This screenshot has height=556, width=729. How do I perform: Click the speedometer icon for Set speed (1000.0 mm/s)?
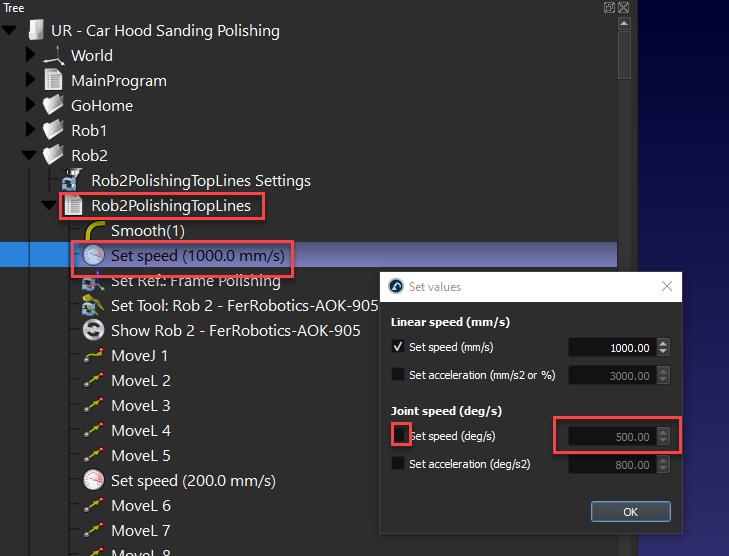point(93,255)
